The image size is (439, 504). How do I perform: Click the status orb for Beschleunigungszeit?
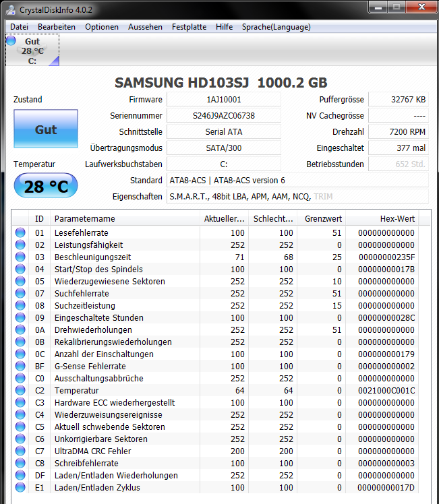tap(20, 257)
